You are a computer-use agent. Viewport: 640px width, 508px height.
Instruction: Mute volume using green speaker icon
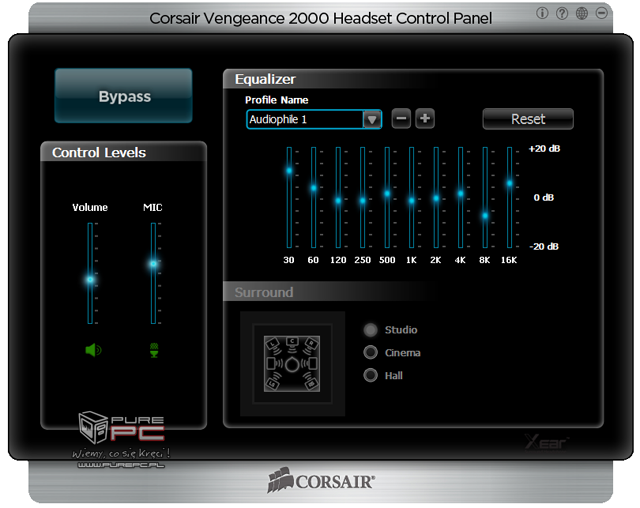[93, 350]
